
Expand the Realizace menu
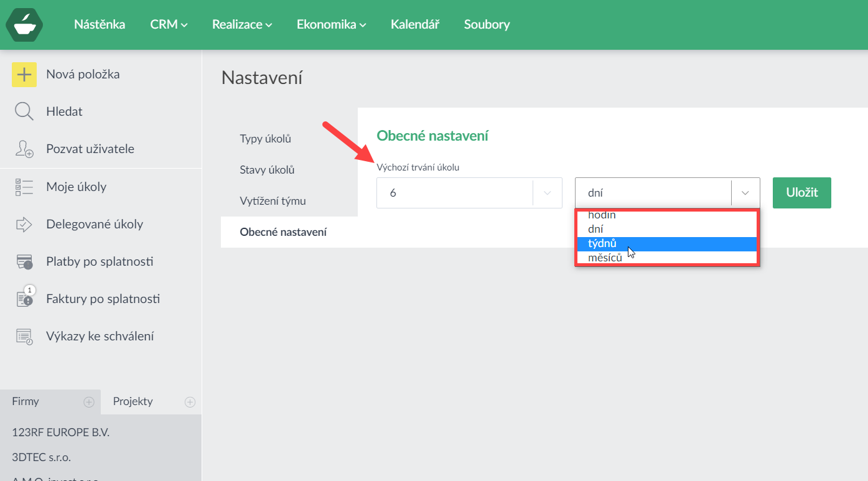coord(242,25)
